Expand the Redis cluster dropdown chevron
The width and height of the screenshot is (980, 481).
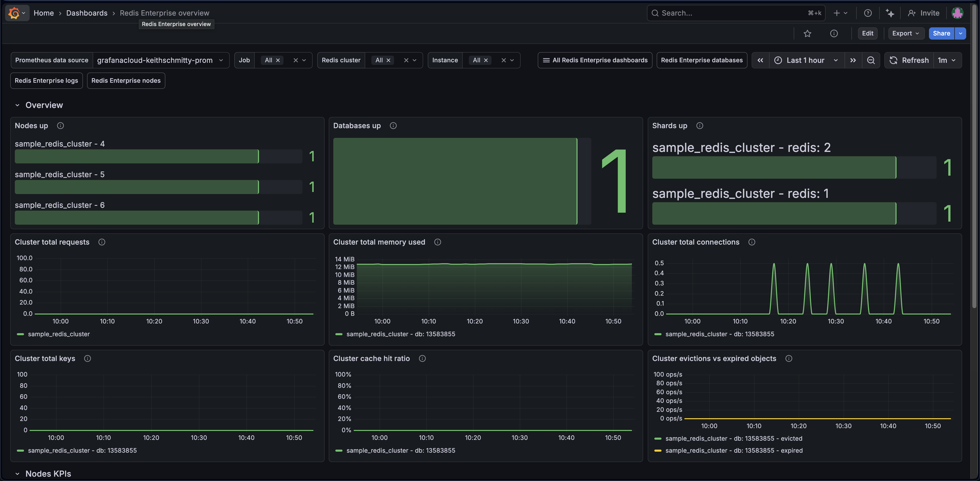(414, 60)
